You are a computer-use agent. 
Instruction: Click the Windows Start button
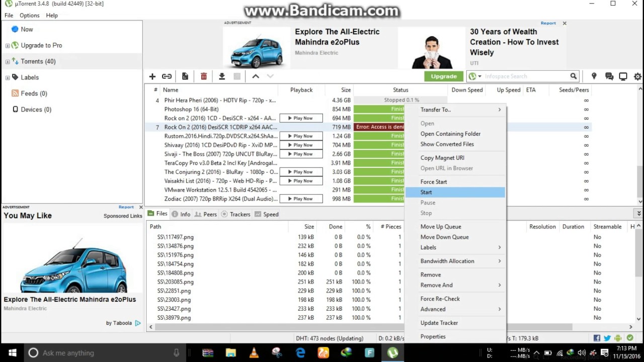(x=12, y=353)
